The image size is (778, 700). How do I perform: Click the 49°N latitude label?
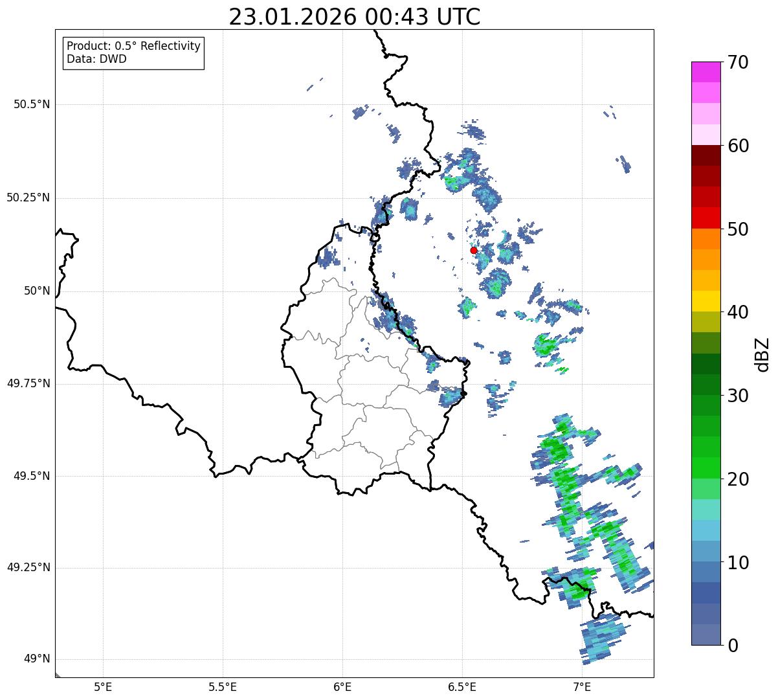click(x=37, y=659)
